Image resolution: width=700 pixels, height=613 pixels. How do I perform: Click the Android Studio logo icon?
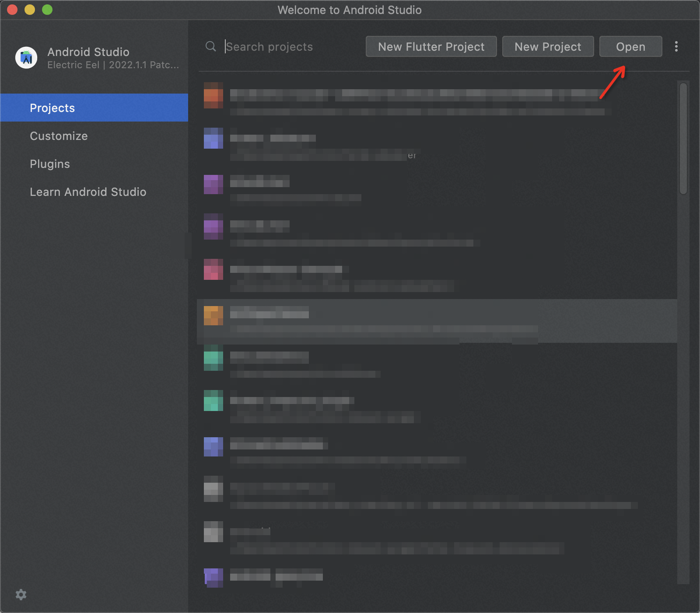click(26, 58)
